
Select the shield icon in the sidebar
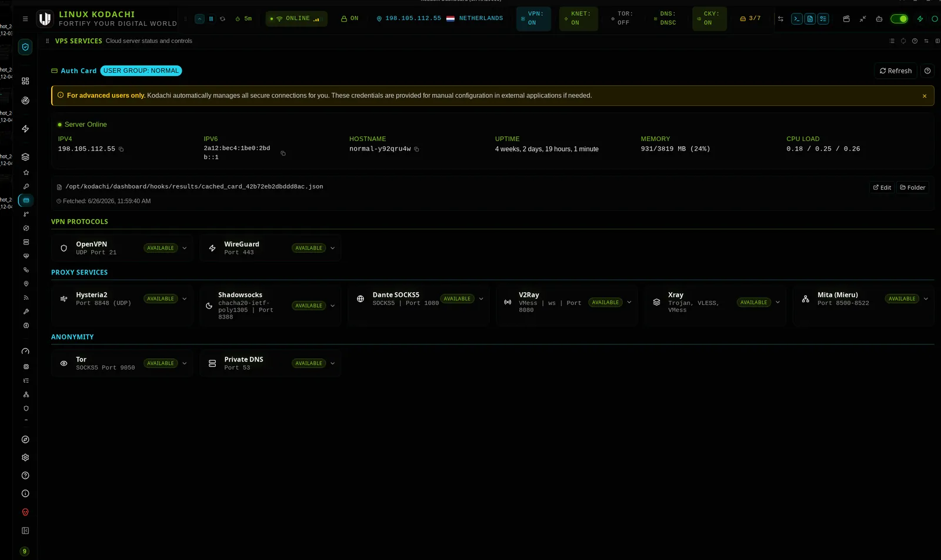coord(25,47)
